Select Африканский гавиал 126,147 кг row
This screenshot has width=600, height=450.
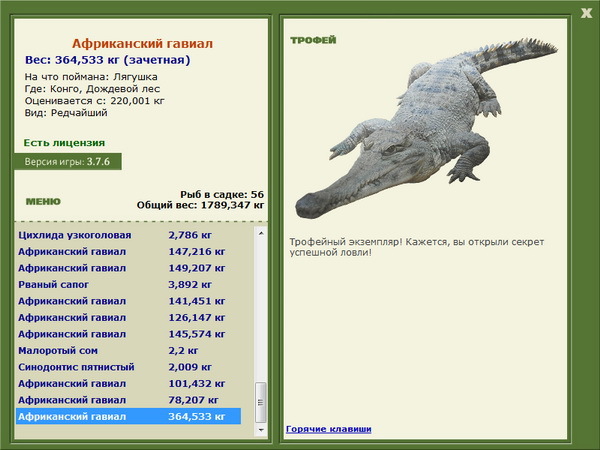click(x=129, y=318)
